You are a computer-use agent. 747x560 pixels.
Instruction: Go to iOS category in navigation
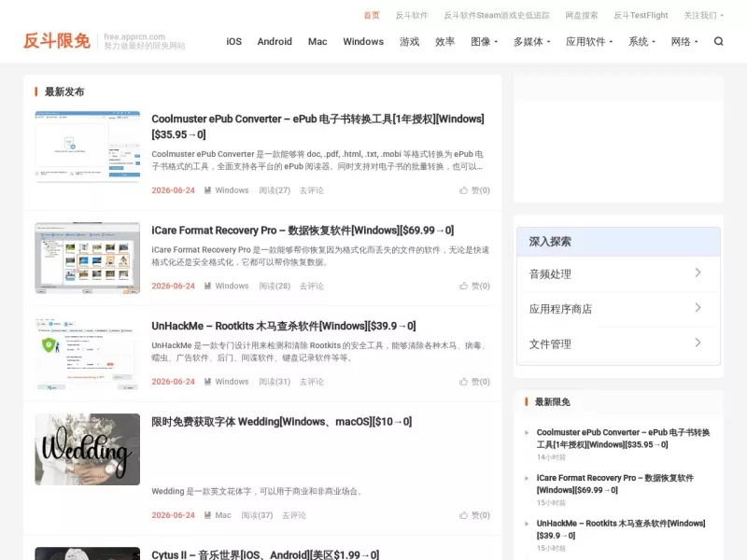pyautogui.click(x=234, y=42)
